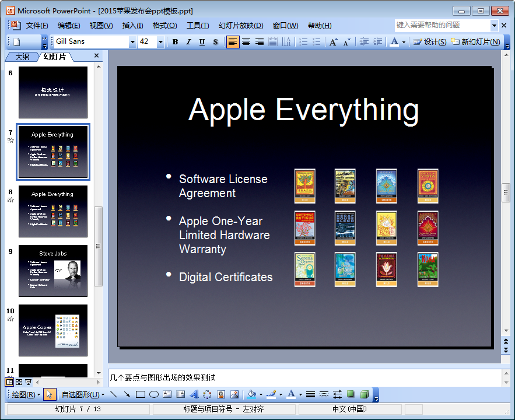This screenshot has height=420, width=515.
Task: Open the 格式(O) menu
Action: [x=165, y=26]
